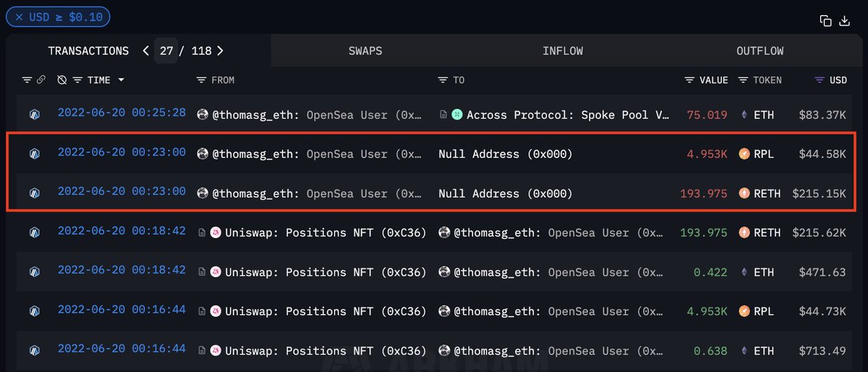Click the chain icon on the $471.63 row
The image size is (868, 372).
(33, 272)
